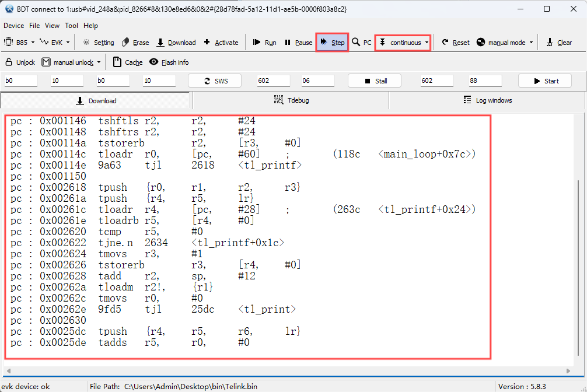This screenshot has height=392, width=587.
Task: Click the manual unlock button
Action: pos(68,62)
